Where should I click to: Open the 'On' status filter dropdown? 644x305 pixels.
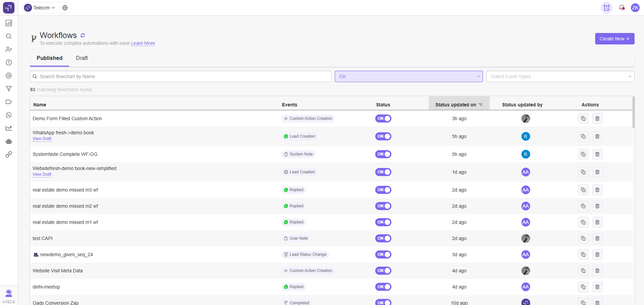(409, 76)
